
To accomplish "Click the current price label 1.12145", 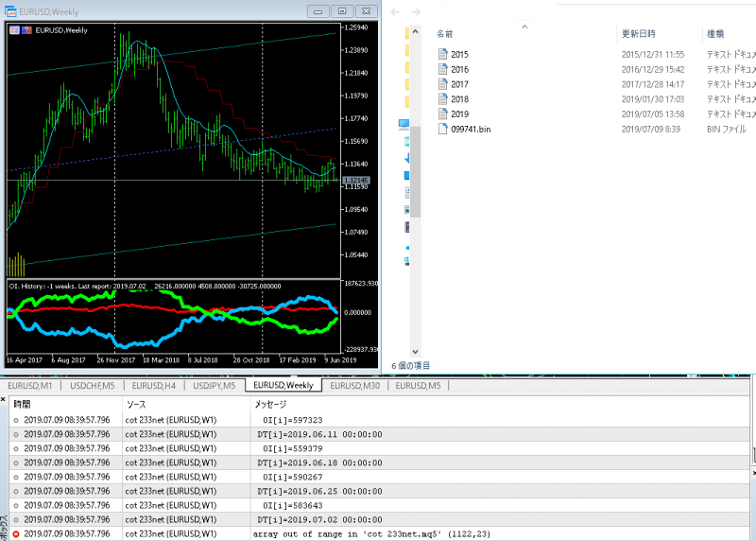I will [x=356, y=180].
